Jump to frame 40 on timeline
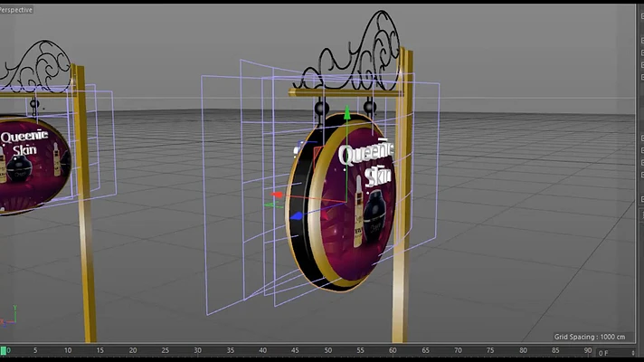Screen dimensions: 644x362 pyautogui.click(x=263, y=350)
